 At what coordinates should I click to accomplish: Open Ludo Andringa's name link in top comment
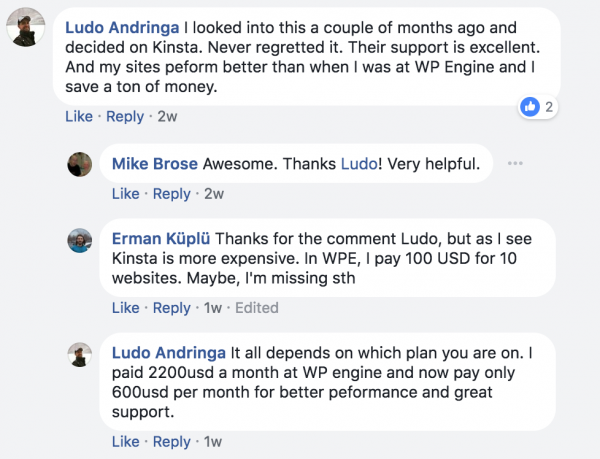pyautogui.click(x=122, y=28)
